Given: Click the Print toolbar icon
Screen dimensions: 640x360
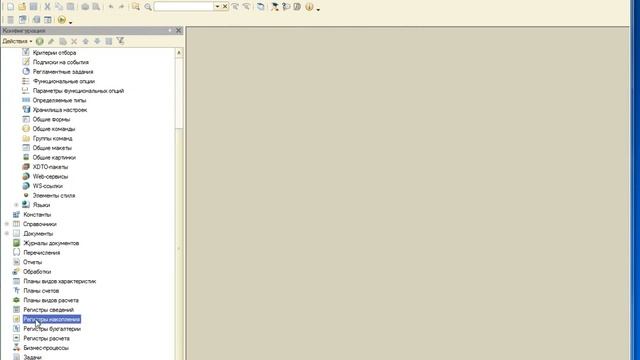Looking at the screenshot, I should click(x=85, y=7).
